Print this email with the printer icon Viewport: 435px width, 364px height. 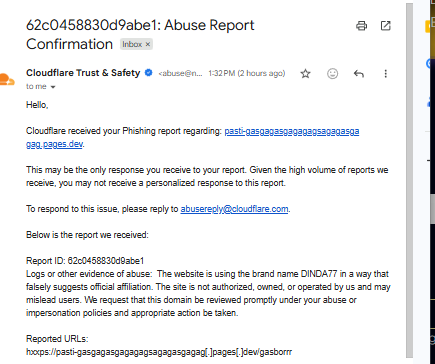click(x=362, y=26)
